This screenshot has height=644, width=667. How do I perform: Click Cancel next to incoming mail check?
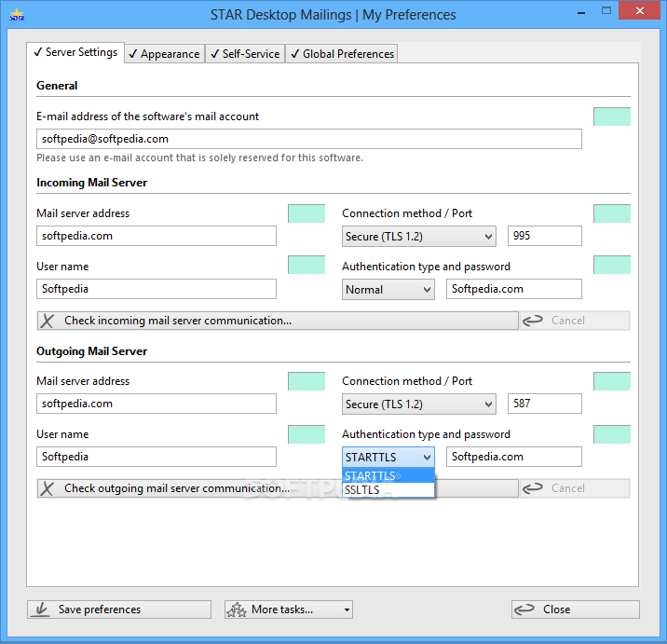575,321
